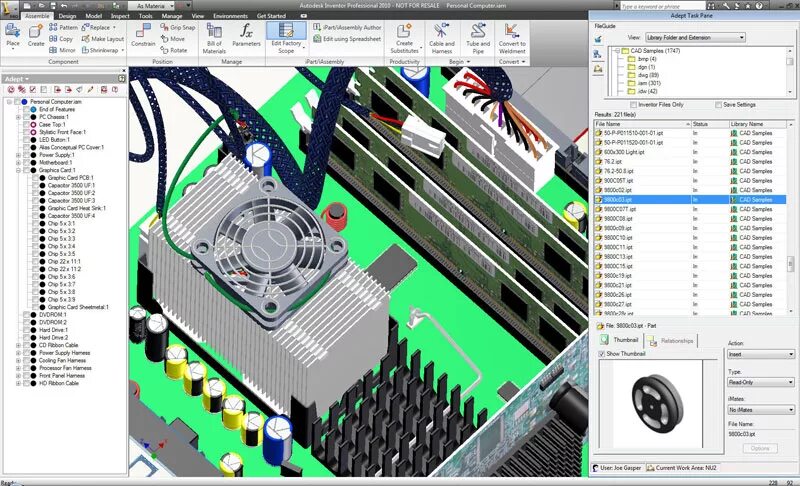Image resolution: width=800 pixels, height=486 pixels.
Task: Open the Parameters dialog
Action: click(246, 35)
